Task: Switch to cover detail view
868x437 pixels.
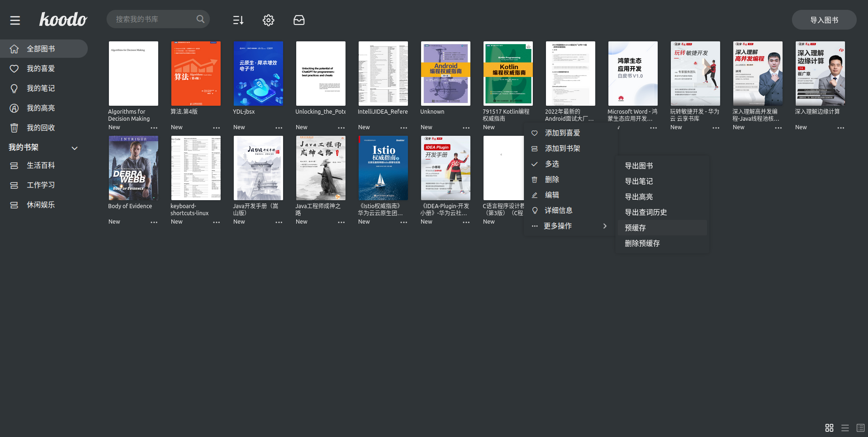Action: tap(860, 428)
